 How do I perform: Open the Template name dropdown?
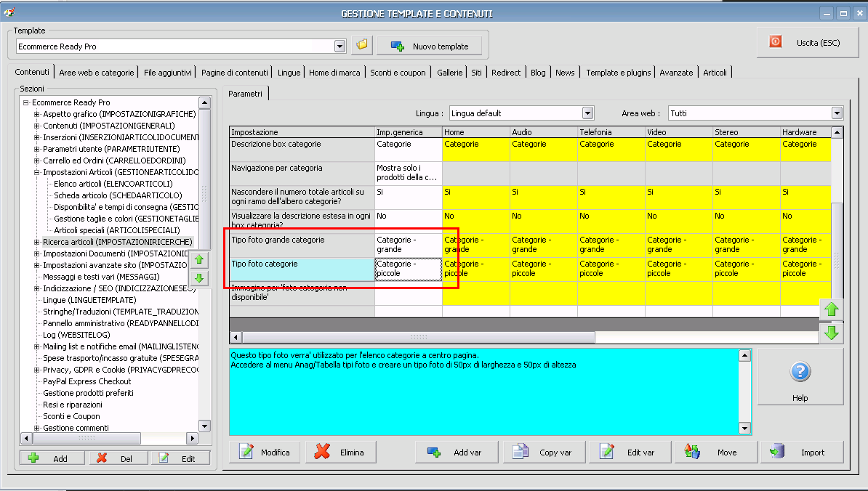[x=339, y=46]
